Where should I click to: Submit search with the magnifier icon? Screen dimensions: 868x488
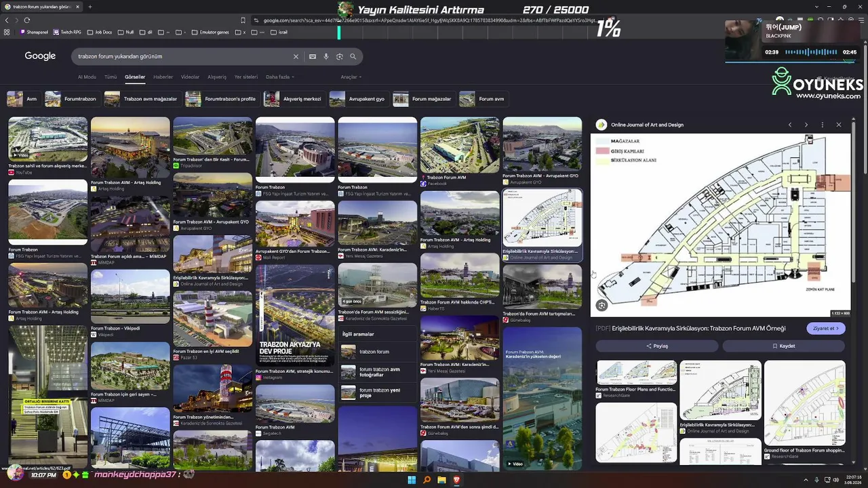tap(353, 56)
